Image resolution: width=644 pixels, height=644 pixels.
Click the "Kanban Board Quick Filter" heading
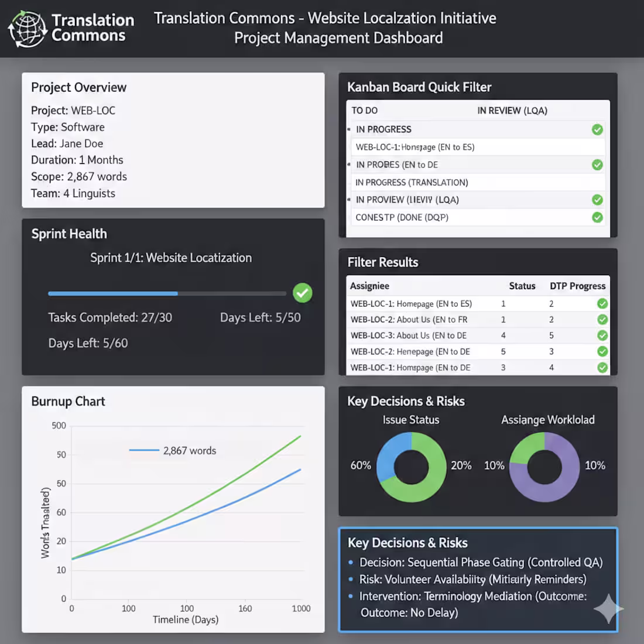pyautogui.click(x=419, y=87)
